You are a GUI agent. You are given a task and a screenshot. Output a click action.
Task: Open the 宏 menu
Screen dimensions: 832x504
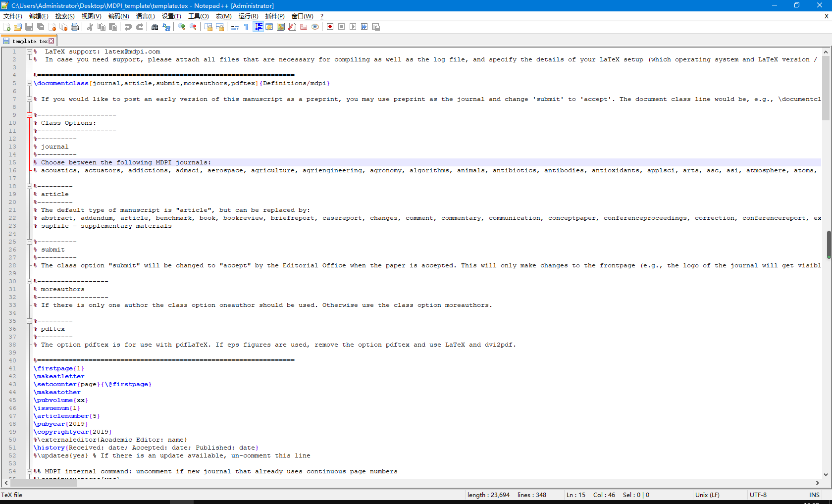224,16
